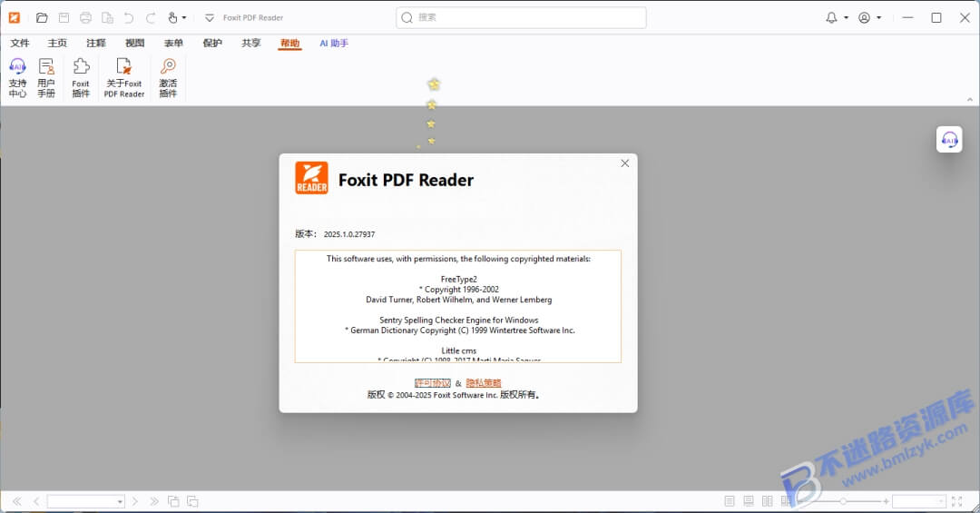
Task: Click version text 2025.1.0.27937
Action: click(x=348, y=234)
